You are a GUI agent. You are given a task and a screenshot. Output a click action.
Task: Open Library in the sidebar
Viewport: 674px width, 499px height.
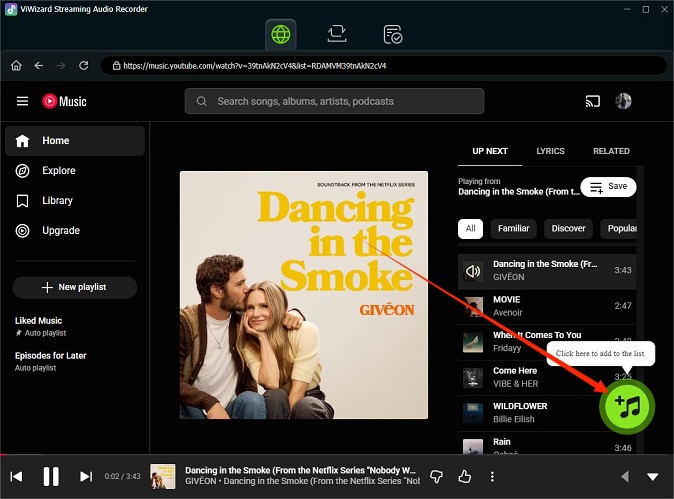point(75,201)
